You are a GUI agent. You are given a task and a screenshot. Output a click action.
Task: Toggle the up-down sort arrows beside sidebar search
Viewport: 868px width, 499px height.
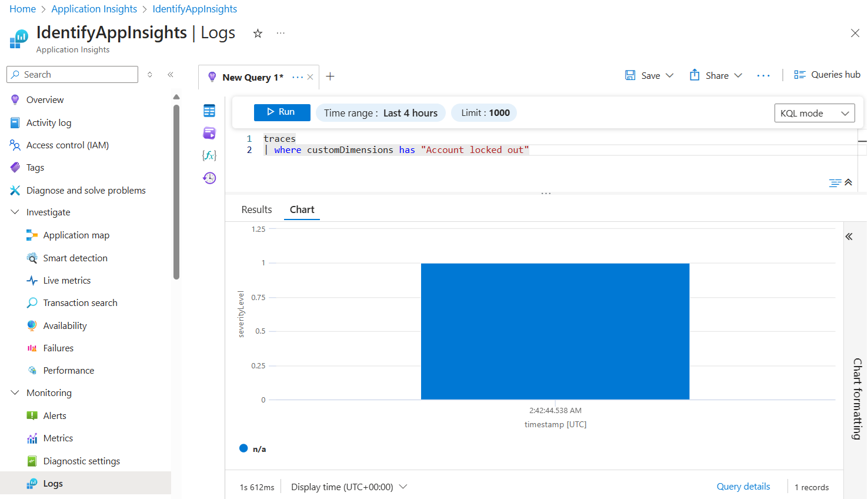[x=150, y=75]
